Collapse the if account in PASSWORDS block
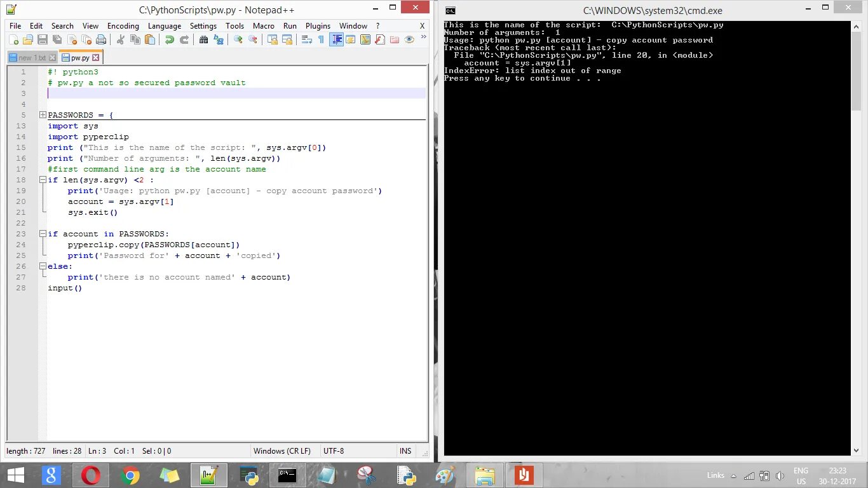The image size is (868, 488). pyautogui.click(x=43, y=234)
